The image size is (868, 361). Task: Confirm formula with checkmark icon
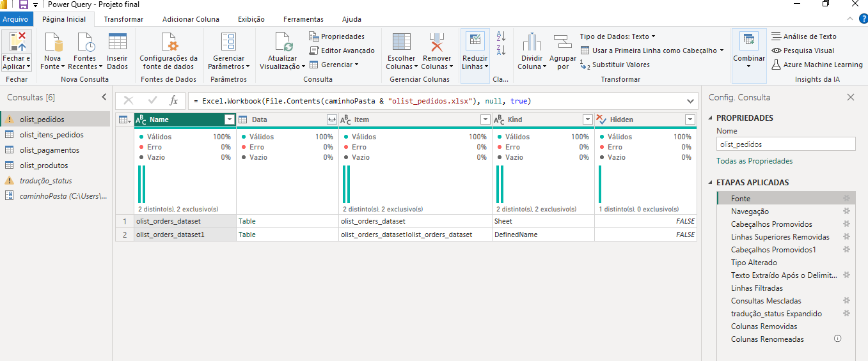pos(152,101)
